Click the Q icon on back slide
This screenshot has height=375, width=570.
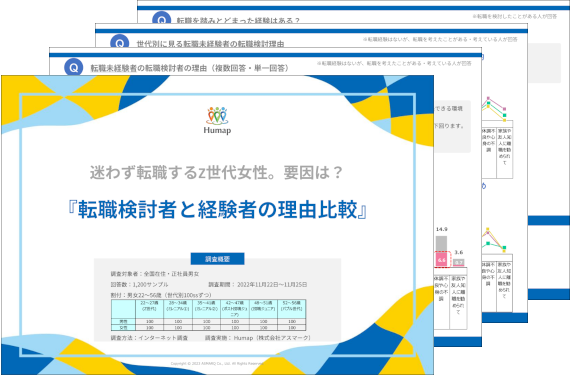[161, 17]
